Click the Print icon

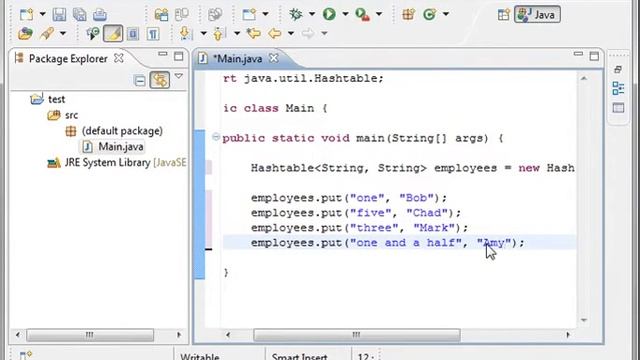coord(100,15)
